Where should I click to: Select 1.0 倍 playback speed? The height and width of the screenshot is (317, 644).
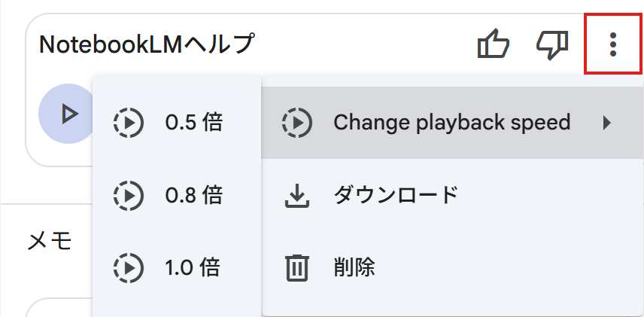pyautogui.click(x=177, y=267)
